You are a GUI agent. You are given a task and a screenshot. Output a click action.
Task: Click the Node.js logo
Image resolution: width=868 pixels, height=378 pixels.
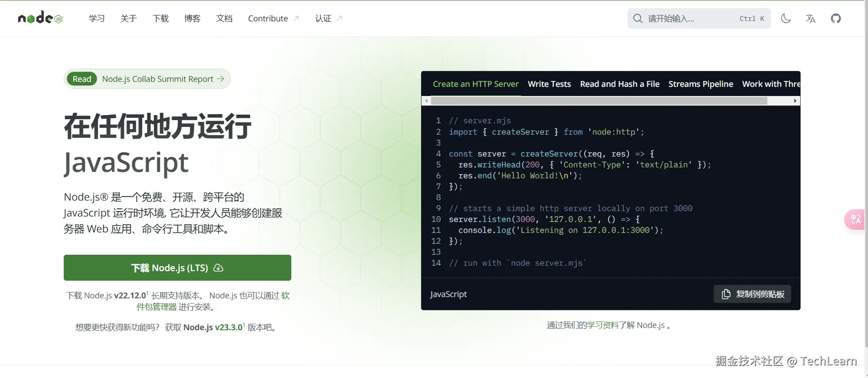[41, 18]
